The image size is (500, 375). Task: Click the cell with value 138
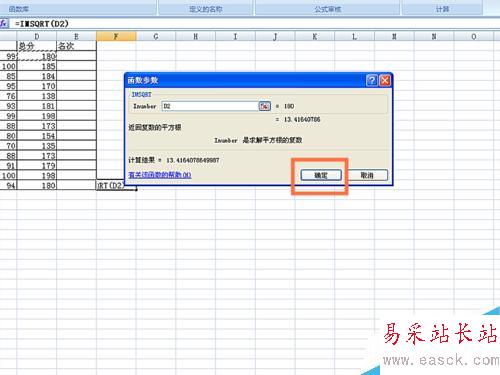point(37,96)
